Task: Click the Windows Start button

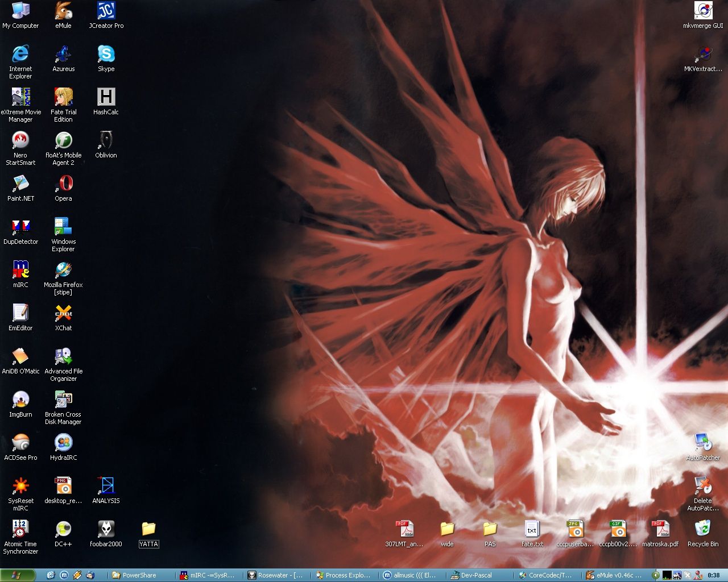Action: 18,575
